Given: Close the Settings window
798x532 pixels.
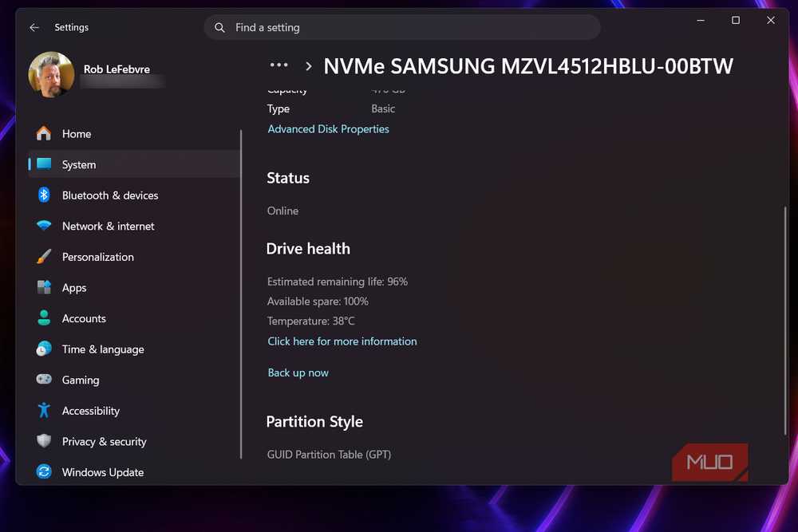Looking at the screenshot, I should pos(771,21).
